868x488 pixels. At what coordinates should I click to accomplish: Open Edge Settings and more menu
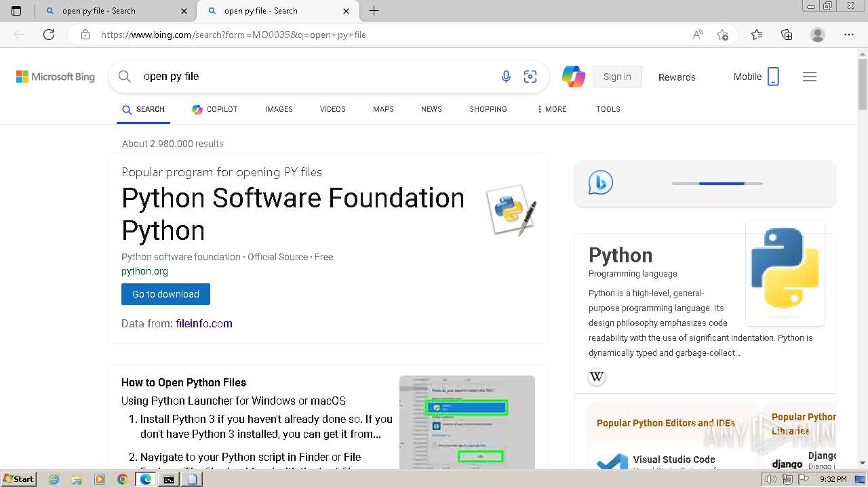pos(849,35)
